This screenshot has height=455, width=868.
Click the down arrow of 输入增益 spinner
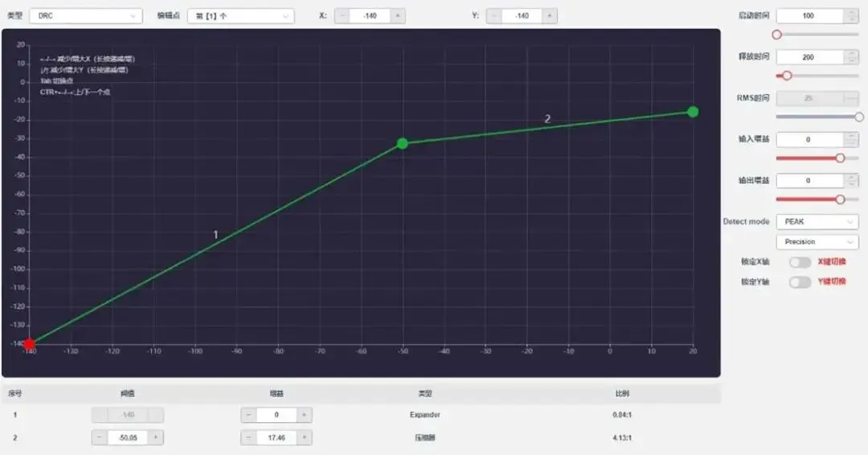click(851, 143)
